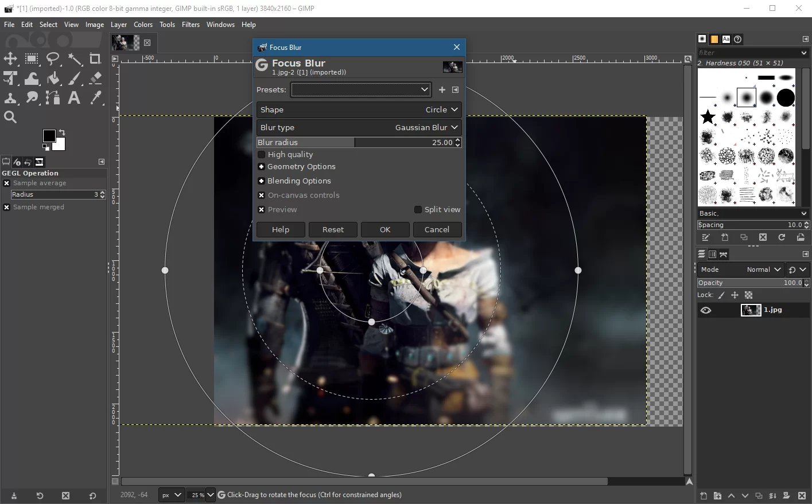812x504 pixels.
Task: Refresh brushes list icon
Action: click(x=782, y=237)
